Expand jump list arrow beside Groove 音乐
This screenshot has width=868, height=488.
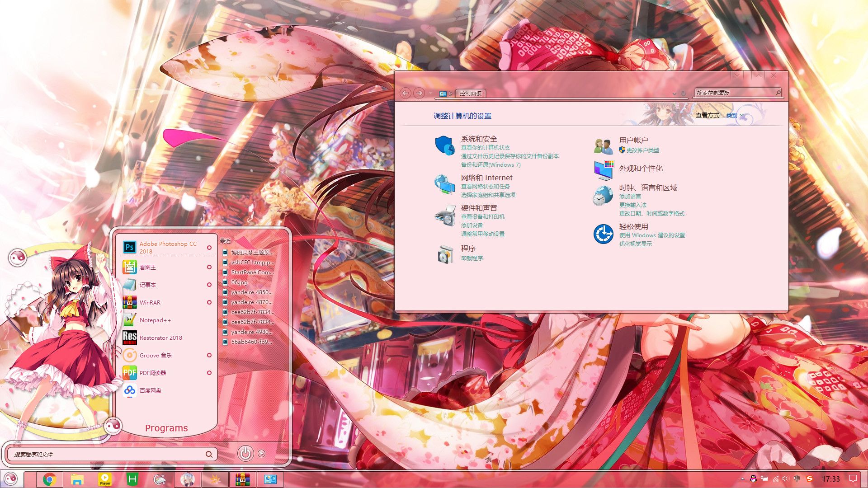tap(209, 355)
